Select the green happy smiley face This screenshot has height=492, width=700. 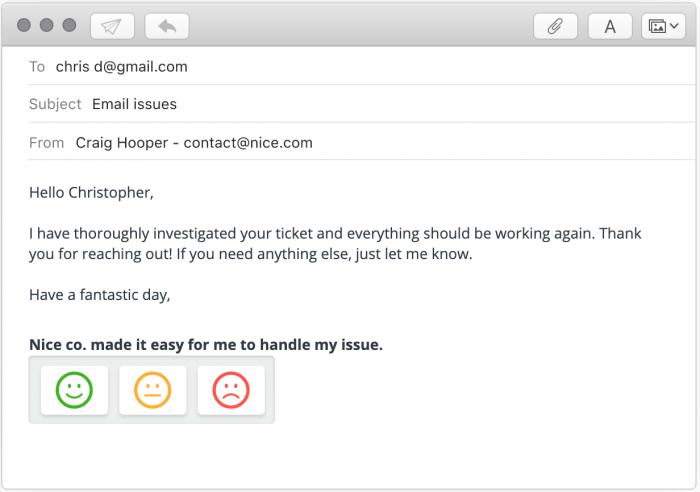click(x=74, y=390)
